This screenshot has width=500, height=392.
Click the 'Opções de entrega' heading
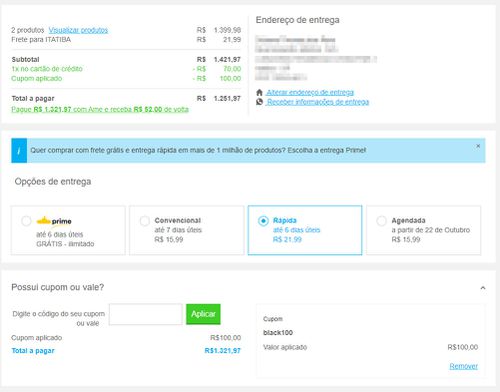[53, 182]
